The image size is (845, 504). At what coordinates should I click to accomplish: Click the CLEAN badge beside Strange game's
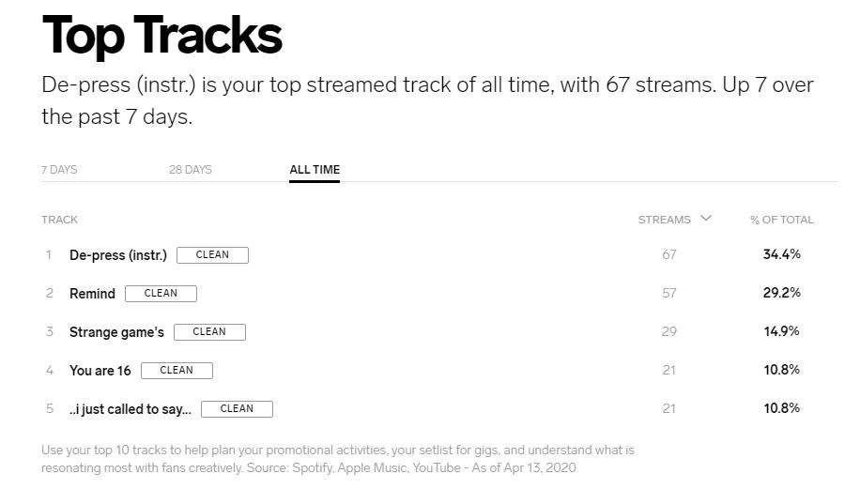209,332
